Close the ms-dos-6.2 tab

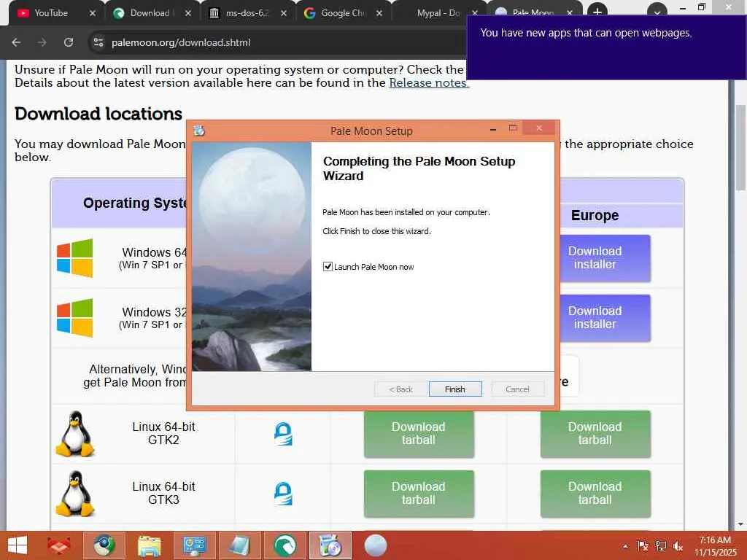coord(284,13)
